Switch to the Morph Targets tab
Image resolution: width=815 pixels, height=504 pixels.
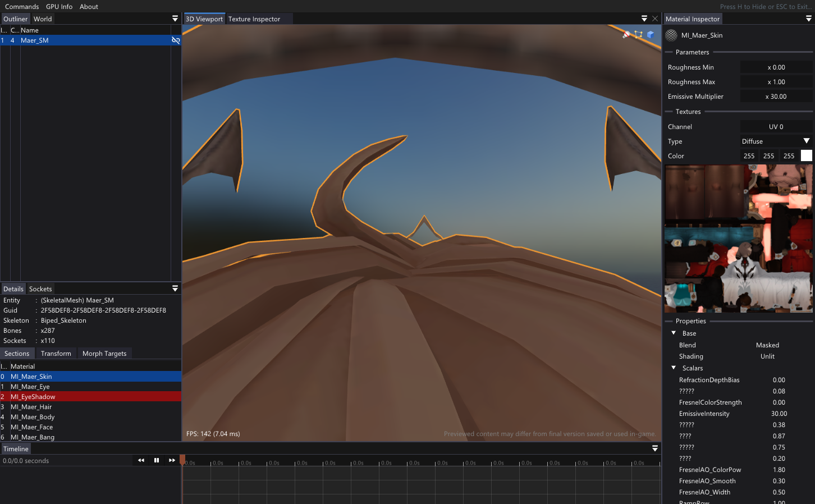[x=104, y=354]
